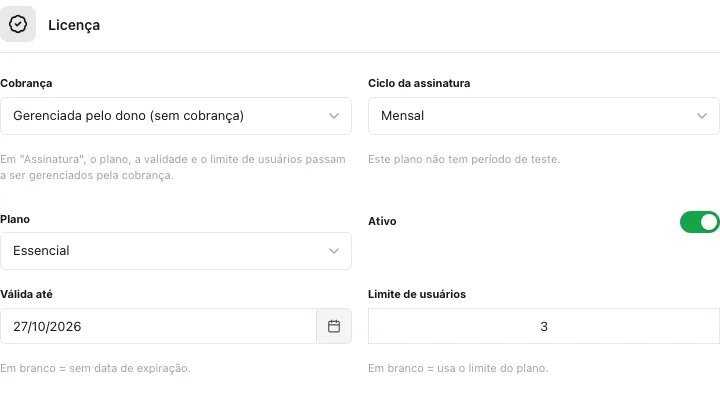Click the Plano field label
Image resolution: width=720 pixels, height=403 pixels.
coord(15,219)
